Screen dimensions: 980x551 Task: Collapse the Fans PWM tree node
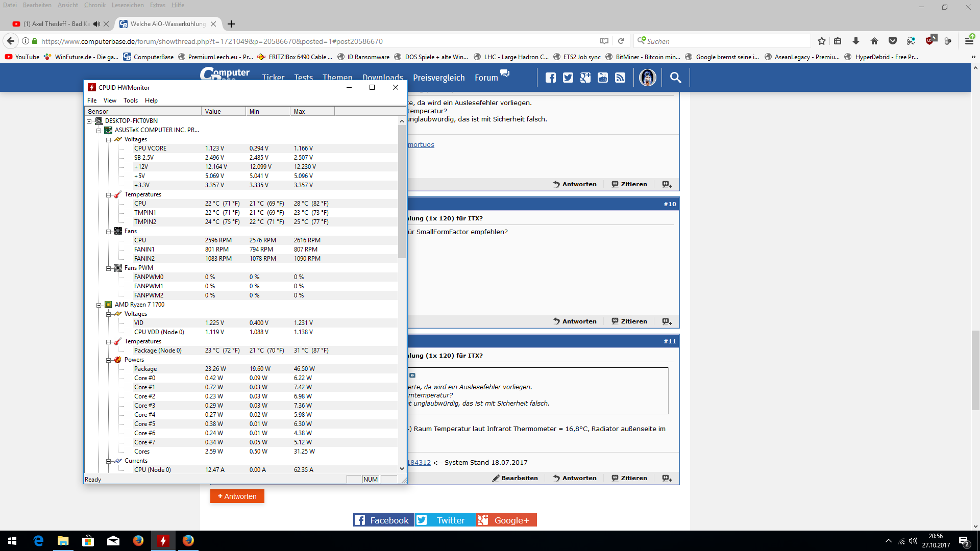(109, 268)
